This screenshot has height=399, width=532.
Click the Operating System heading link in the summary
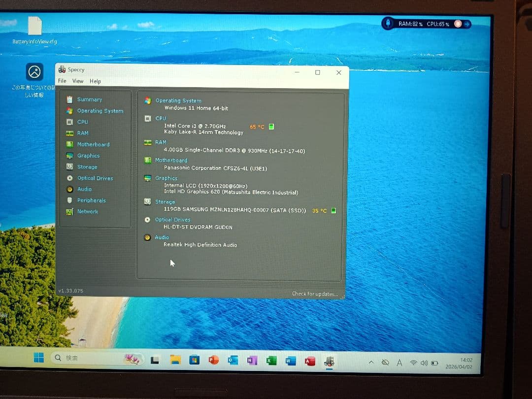[x=178, y=100]
